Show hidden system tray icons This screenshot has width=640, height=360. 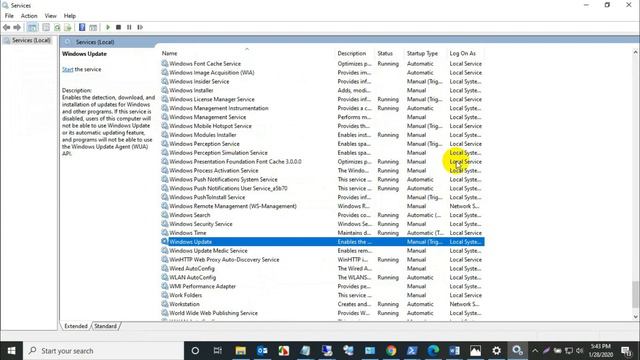[535, 351]
